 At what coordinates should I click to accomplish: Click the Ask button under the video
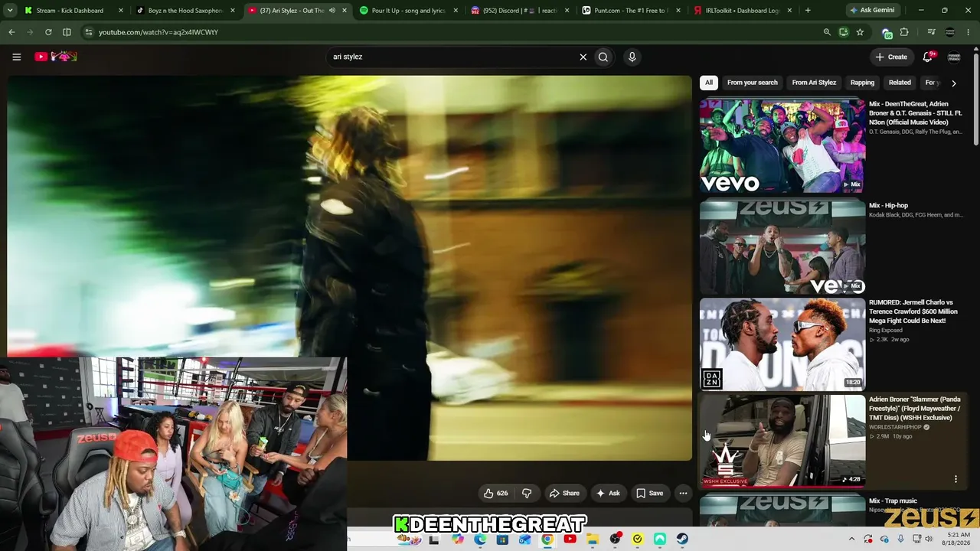point(609,493)
